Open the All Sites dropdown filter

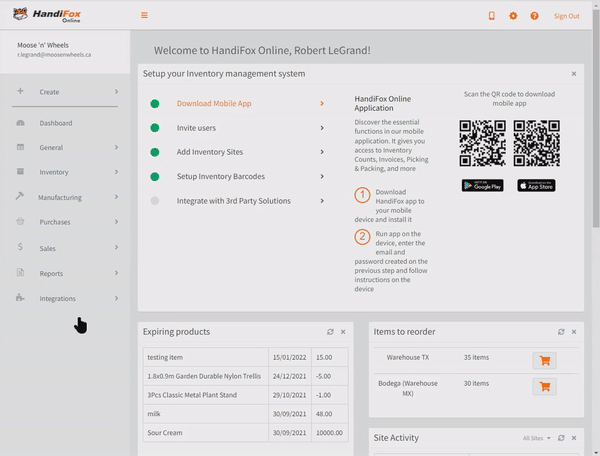[537, 438]
